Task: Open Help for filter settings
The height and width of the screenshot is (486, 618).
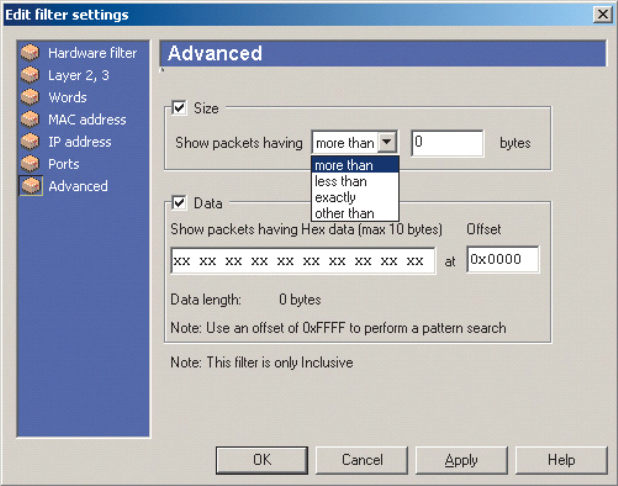Action: coord(561,460)
